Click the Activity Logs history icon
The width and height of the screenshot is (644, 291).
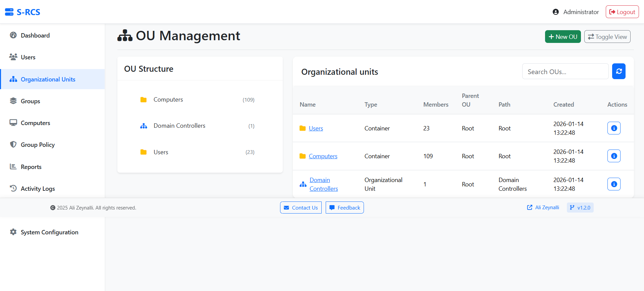[x=13, y=188]
